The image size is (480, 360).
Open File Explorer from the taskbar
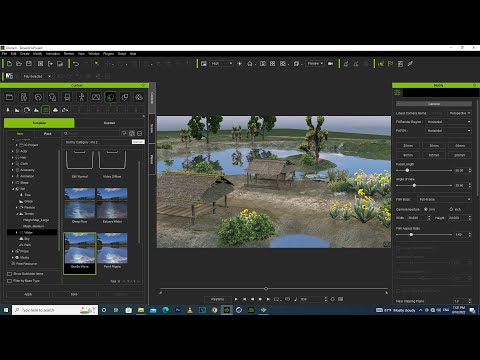141,310
